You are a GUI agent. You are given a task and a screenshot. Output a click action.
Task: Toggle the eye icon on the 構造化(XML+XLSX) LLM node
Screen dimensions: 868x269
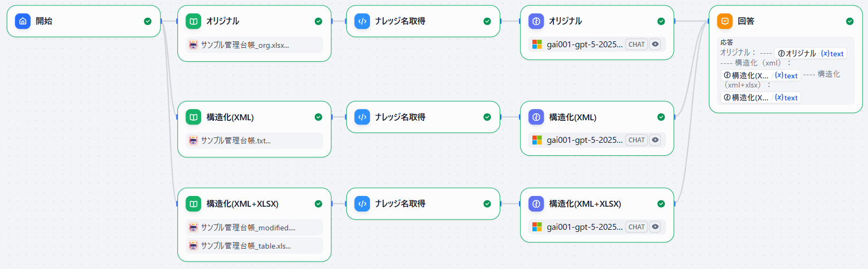click(x=655, y=227)
